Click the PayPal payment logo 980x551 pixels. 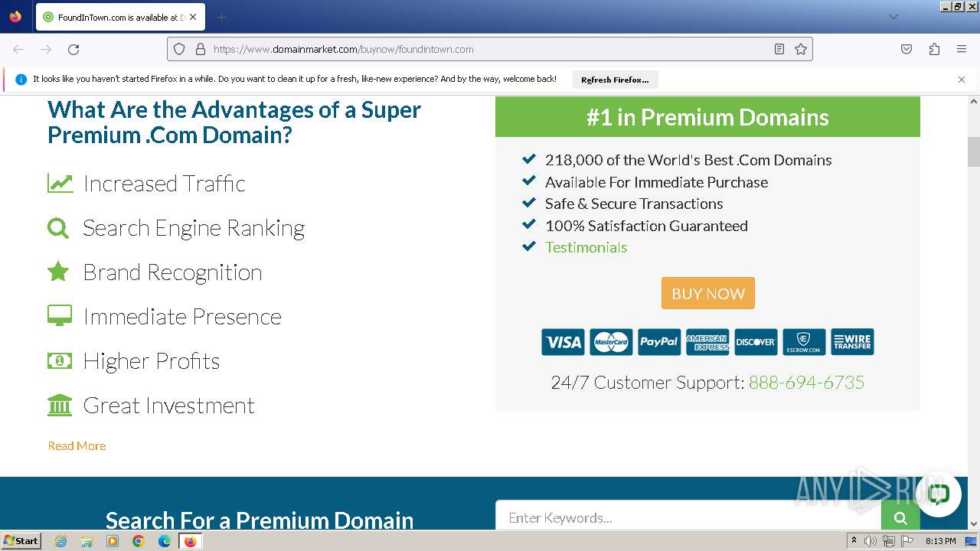659,342
